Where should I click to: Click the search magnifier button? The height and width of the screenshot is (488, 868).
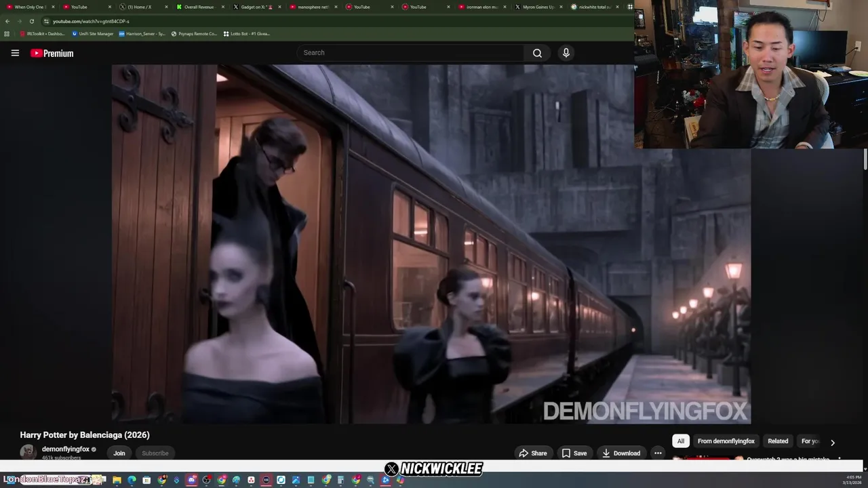tap(537, 53)
